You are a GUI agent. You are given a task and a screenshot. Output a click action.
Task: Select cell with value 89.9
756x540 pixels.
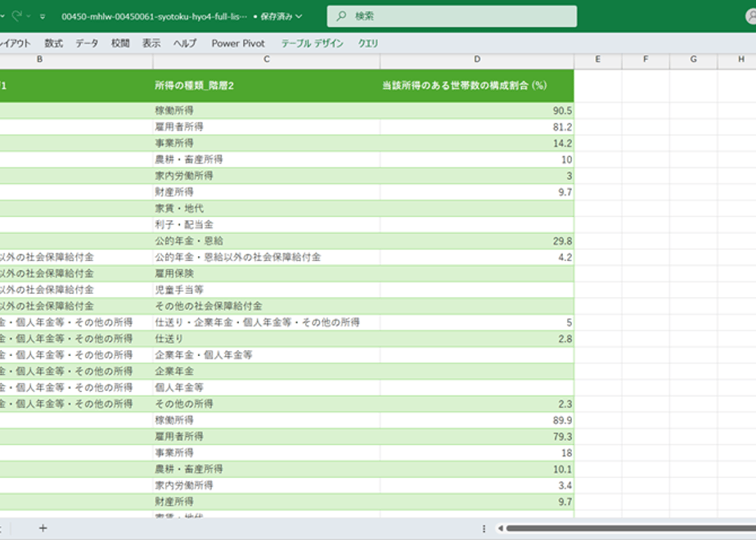pyautogui.click(x=477, y=421)
